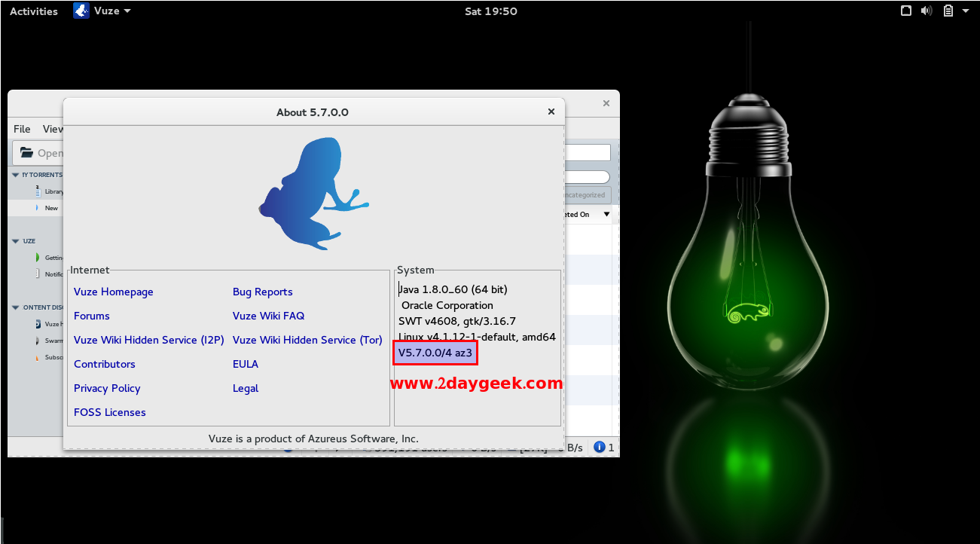
Task: Open the clock and calendar Sat 19:50
Action: [x=492, y=11]
